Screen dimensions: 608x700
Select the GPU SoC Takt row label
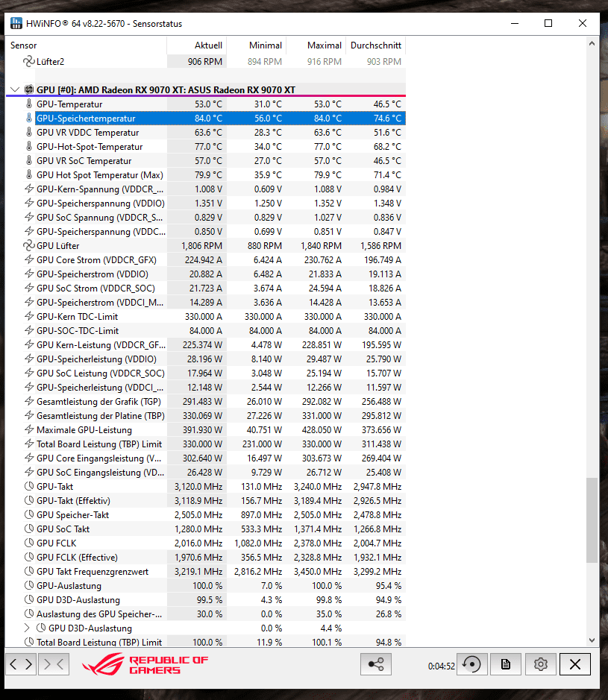click(x=63, y=529)
